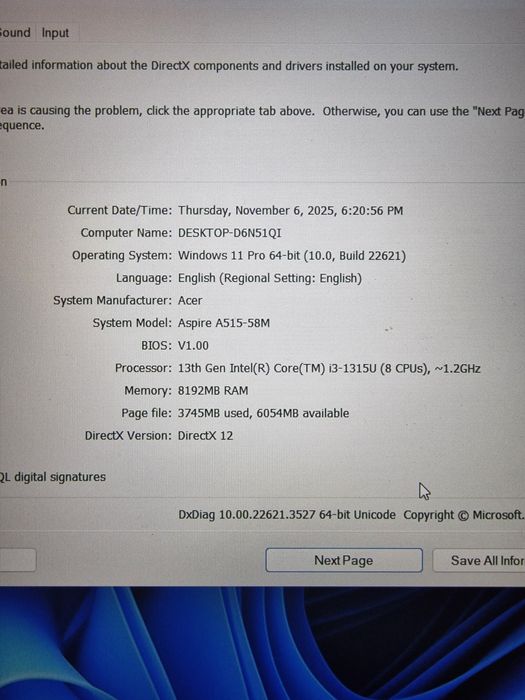Click the Current Date/Time label
Screen dimensions: 525x700
click(120, 210)
